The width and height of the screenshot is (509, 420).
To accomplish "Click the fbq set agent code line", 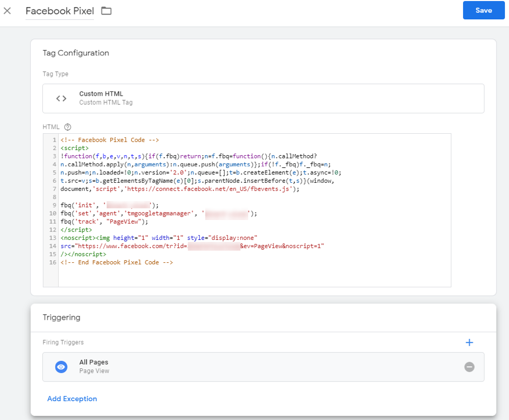I will 158,213.
